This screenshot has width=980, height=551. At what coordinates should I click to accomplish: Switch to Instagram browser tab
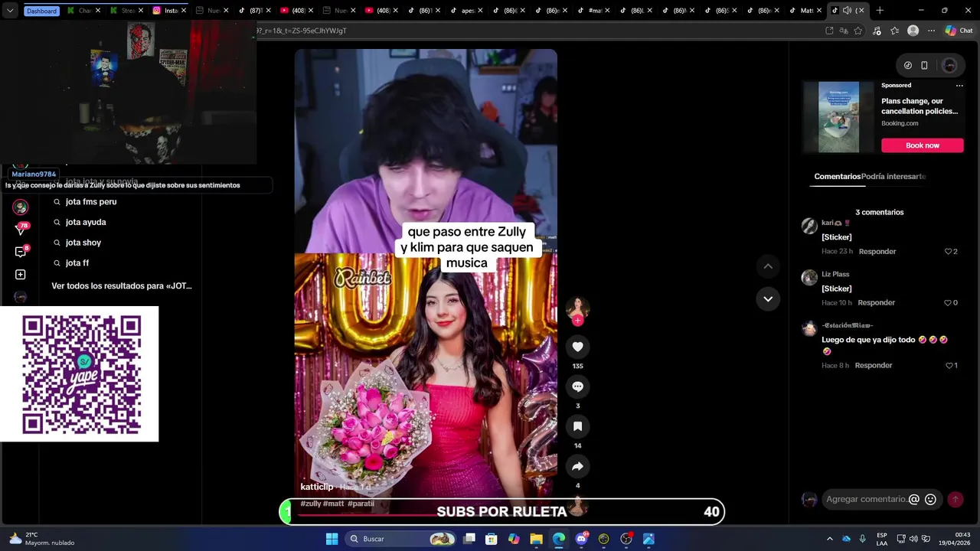click(168, 11)
